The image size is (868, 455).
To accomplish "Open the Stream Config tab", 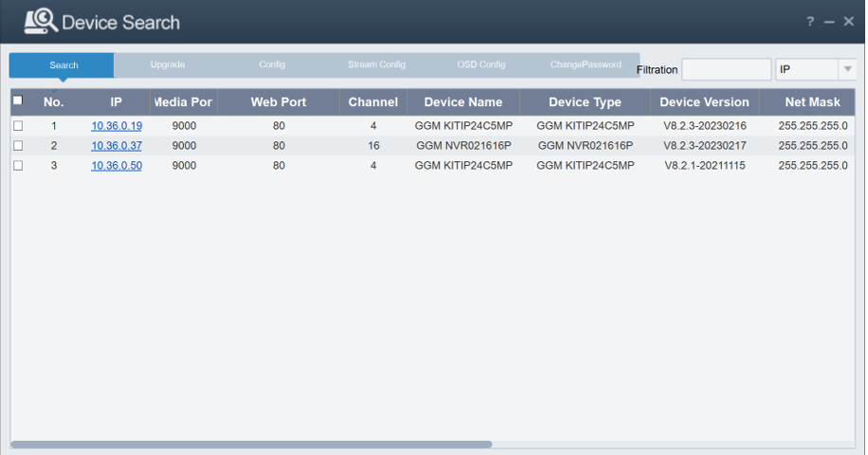I will (376, 64).
